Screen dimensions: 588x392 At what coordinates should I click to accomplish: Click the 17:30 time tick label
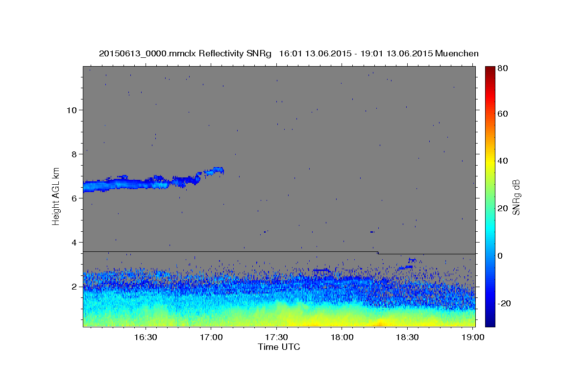(x=276, y=338)
